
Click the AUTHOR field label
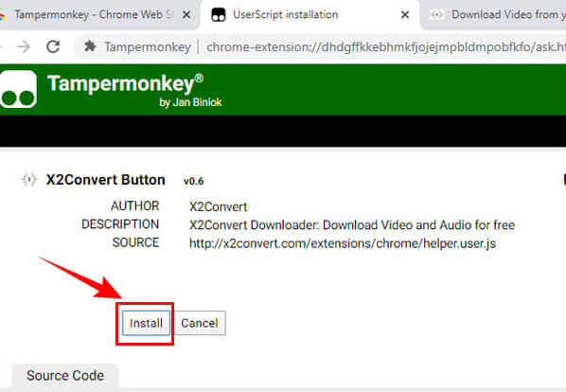pyautogui.click(x=135, y=205)
